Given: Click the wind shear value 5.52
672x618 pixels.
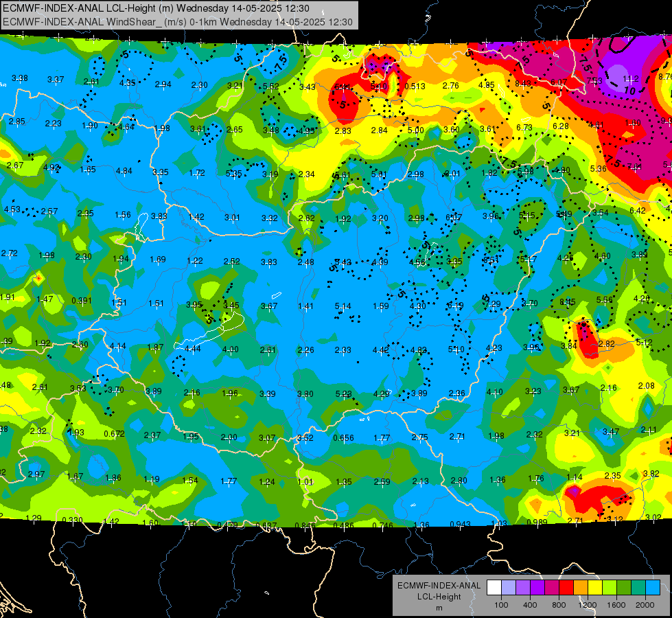Looking at the screenshot, I should tap(271, 87).
